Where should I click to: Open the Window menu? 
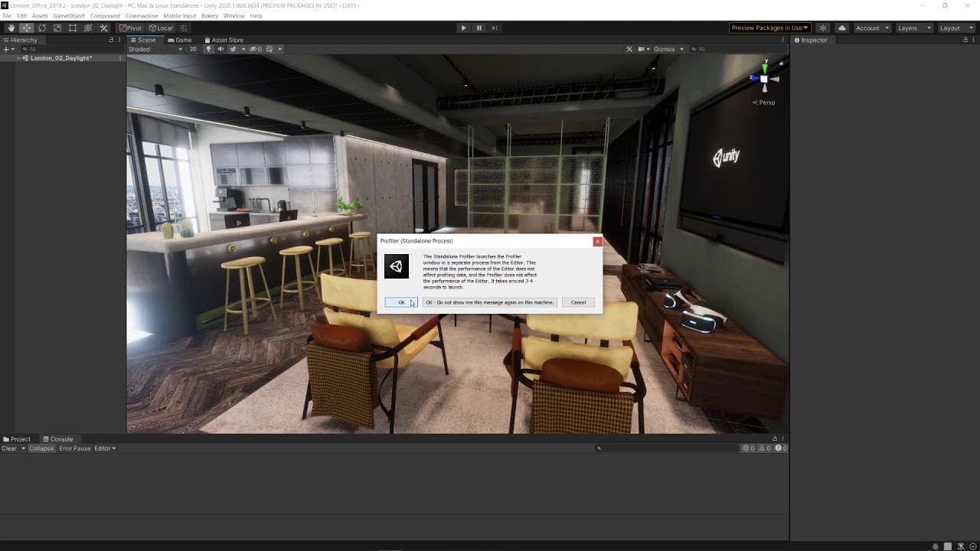(234, 16)
